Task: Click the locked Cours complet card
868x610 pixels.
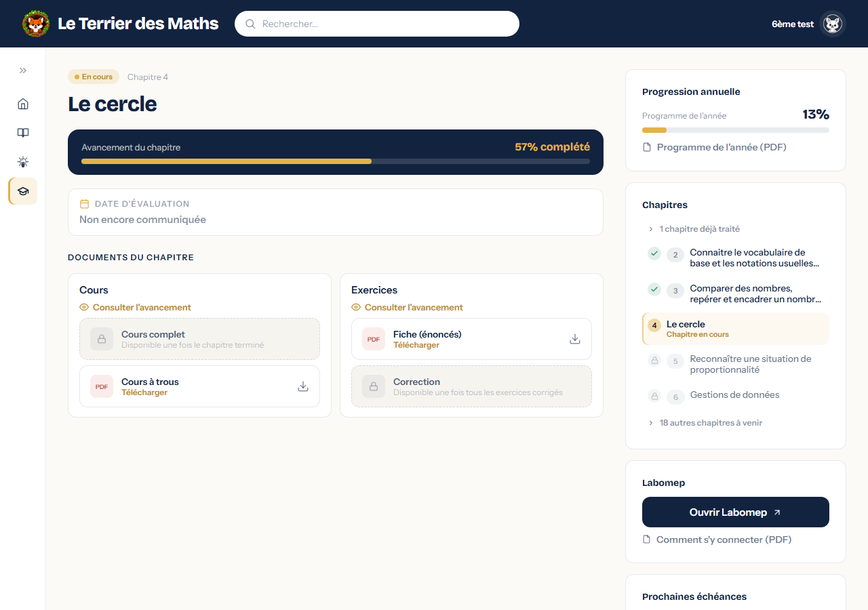Action: coord(199,339)
